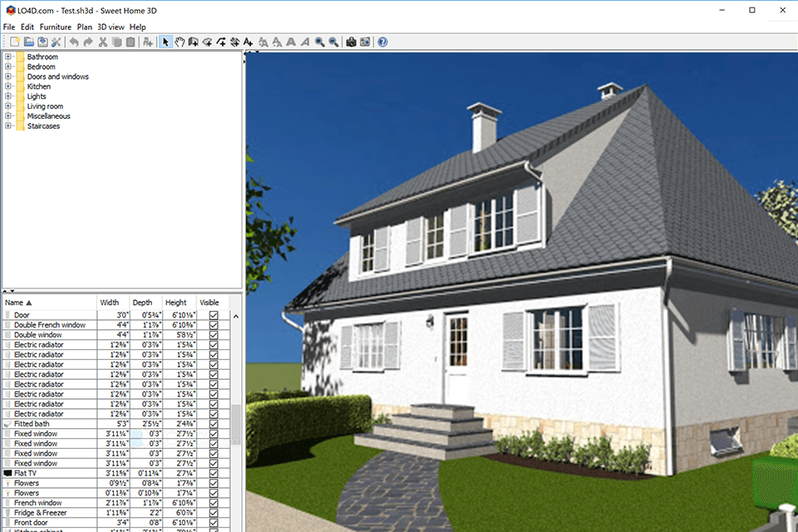Apply Undo from the toolbar
The image size is (798, 532).
[73, 42]
